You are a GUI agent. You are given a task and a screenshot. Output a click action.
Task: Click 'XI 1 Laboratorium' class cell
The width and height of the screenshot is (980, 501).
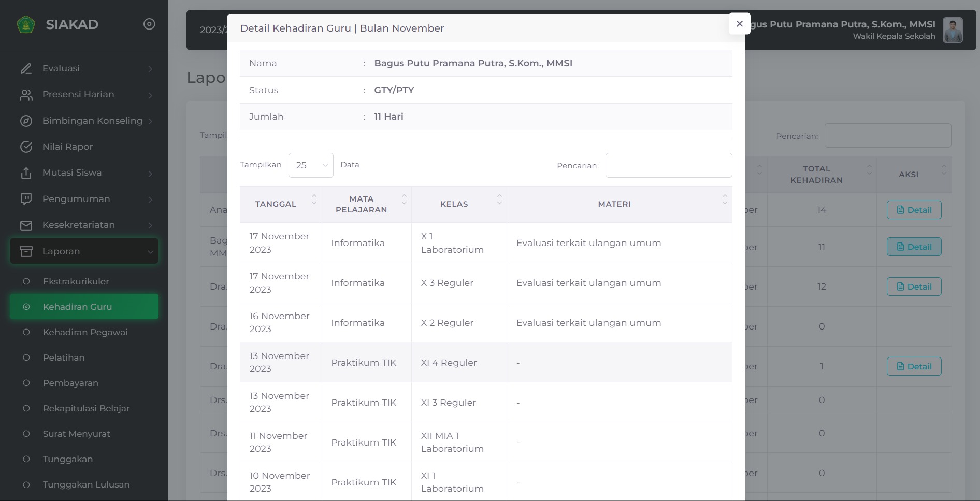[459, 482]
